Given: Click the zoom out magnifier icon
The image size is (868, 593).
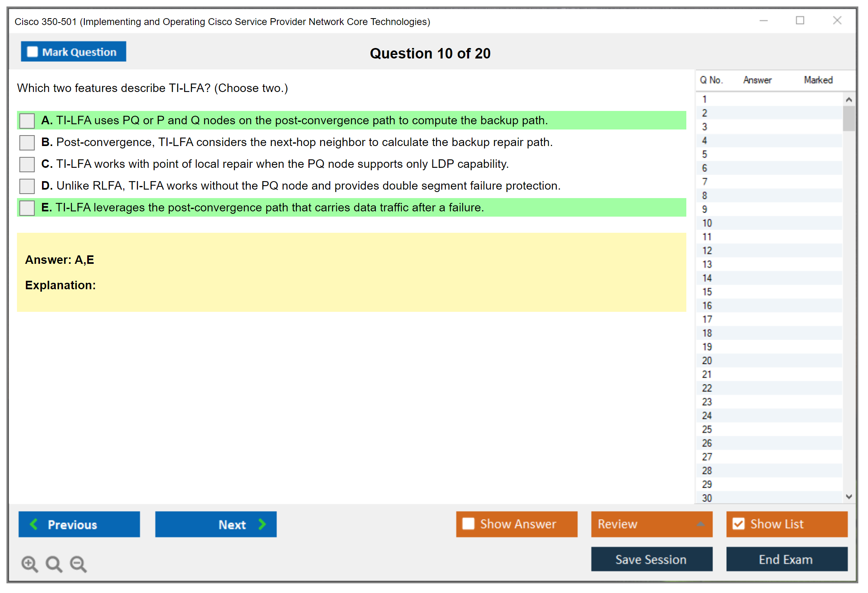Looking at the screenshot, I should click(x=78, y=564).
